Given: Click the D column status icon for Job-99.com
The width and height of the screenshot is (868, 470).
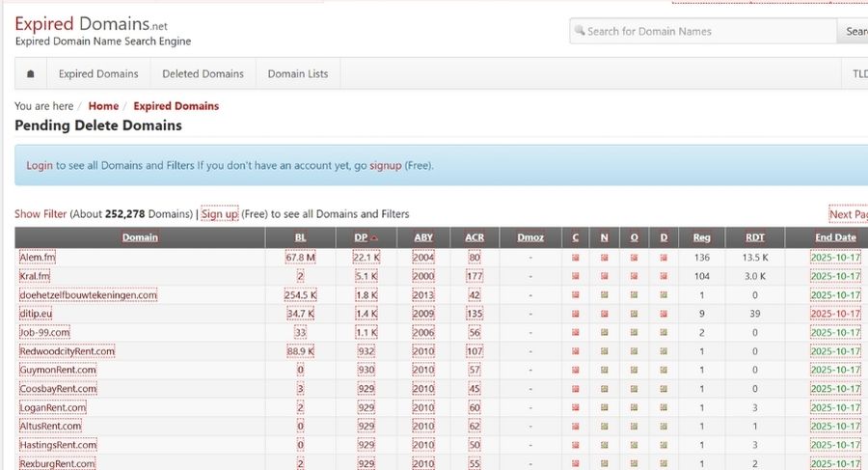Looking at the screenshot, I should [664, 332].
